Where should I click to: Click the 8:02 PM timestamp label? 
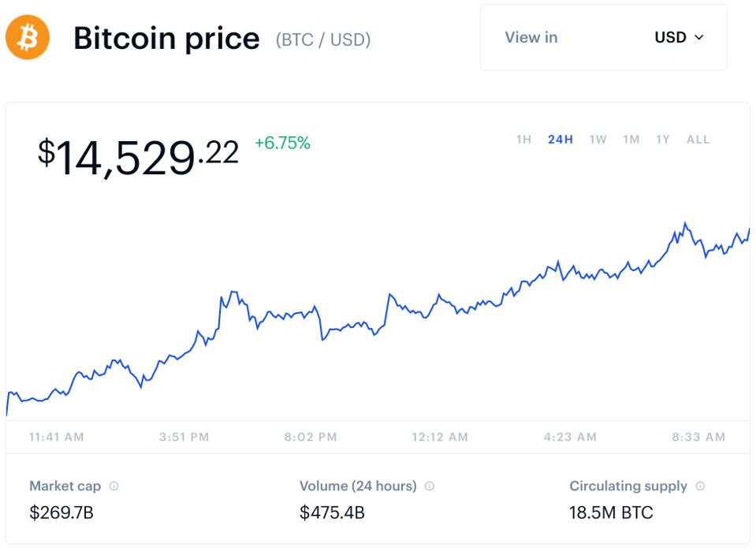310,436
